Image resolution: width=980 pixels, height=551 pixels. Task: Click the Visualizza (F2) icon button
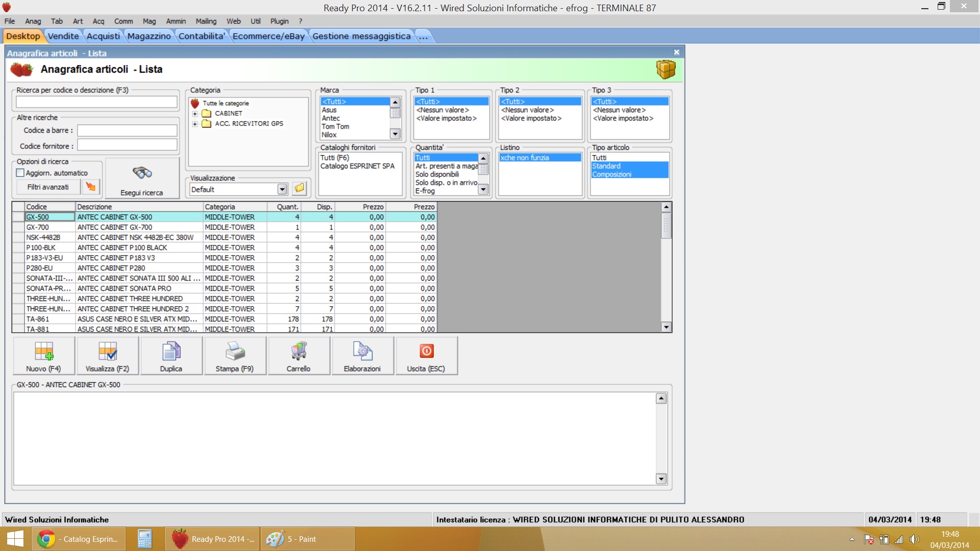[x=107, y=356]
